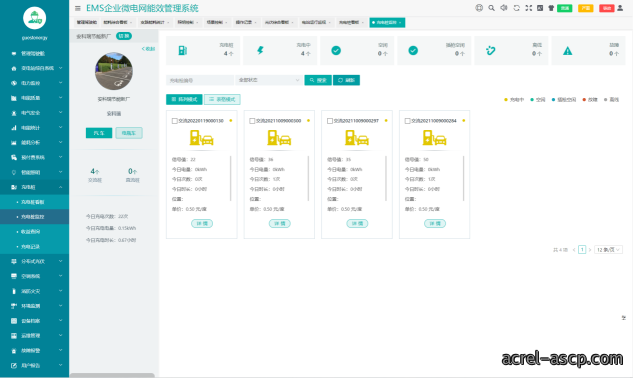Open the 充电桩看板 submenu item
The width and height of the screenshot is (633, 378).
tap(34, 202)
